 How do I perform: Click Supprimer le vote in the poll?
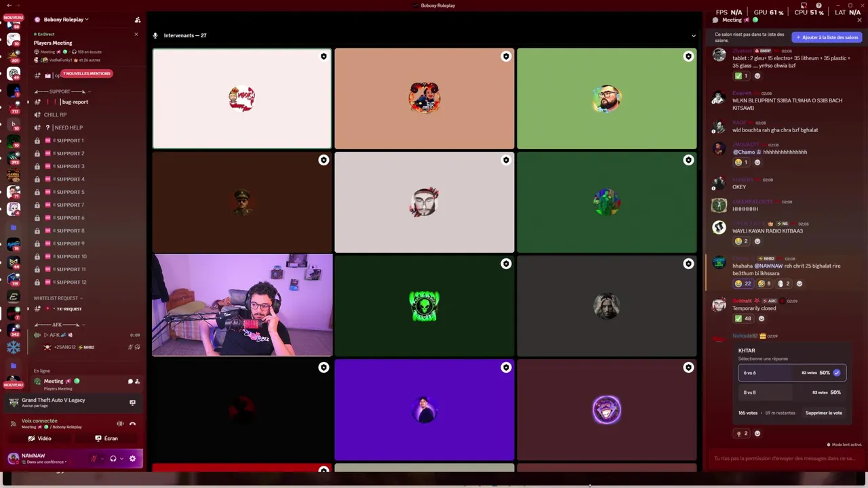point(824,413)
